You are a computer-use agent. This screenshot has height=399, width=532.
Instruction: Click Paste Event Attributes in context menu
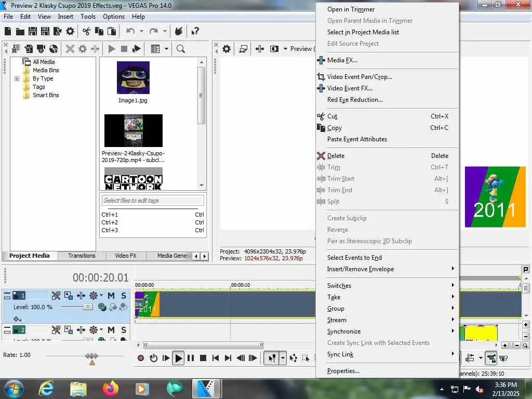coord(387,139)
